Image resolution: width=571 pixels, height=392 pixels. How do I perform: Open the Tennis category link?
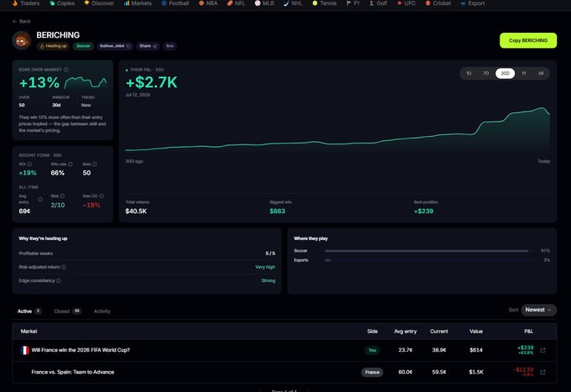[324, 3]
